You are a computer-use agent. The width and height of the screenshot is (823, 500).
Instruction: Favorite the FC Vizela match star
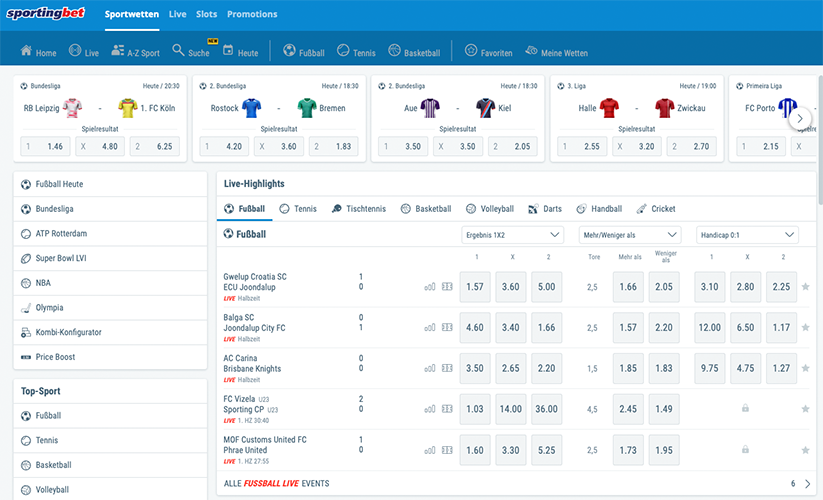click(805, 409)
